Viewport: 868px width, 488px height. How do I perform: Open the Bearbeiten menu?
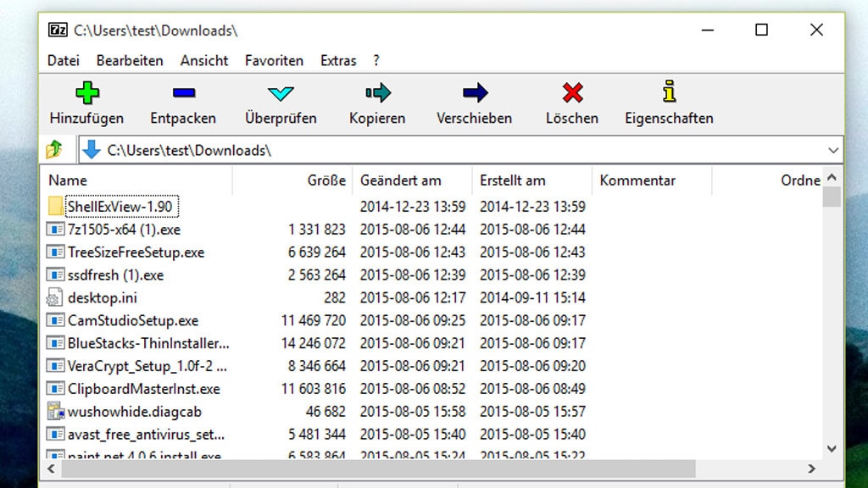(130, 60)
